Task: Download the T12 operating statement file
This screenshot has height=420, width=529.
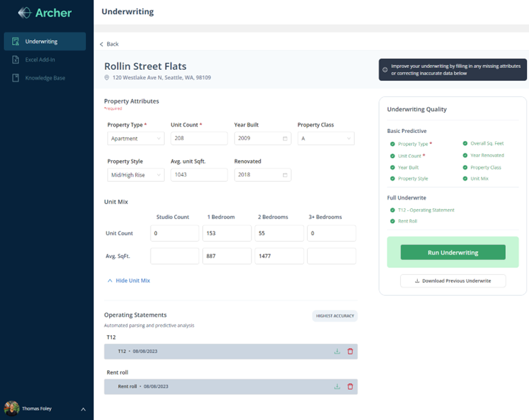Action: [337, 351]
